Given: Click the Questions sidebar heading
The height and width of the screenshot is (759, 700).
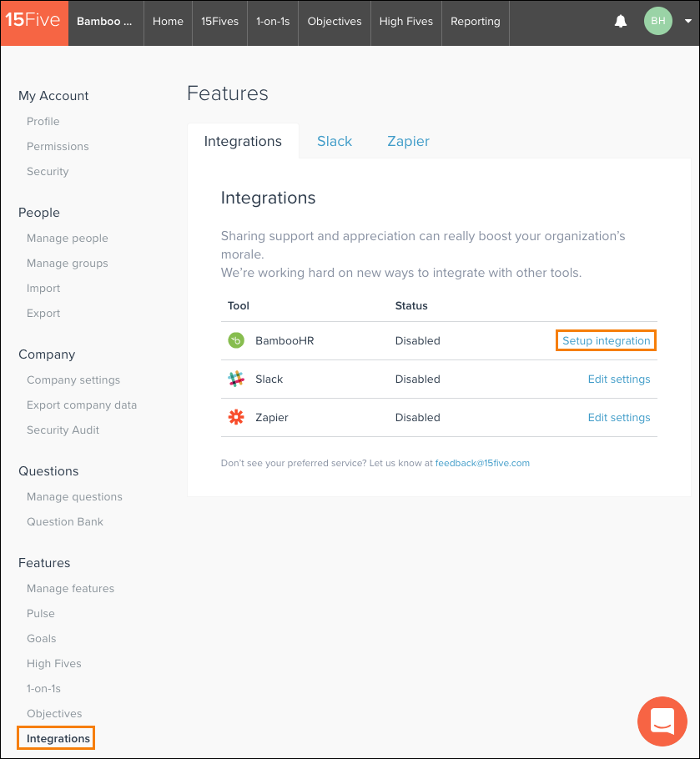Looking at the screenshot, I should tap(48, 471).
